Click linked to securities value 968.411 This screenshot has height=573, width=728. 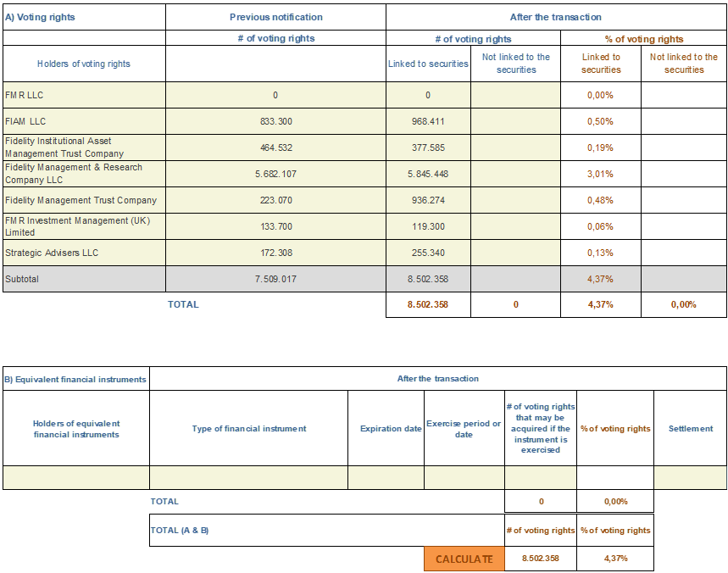point(428,121)
